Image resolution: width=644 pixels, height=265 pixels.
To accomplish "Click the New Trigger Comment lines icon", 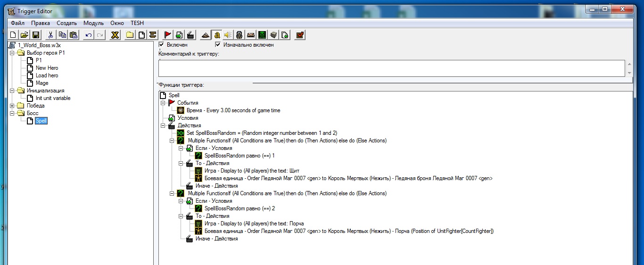I will (x=152, y=34).
